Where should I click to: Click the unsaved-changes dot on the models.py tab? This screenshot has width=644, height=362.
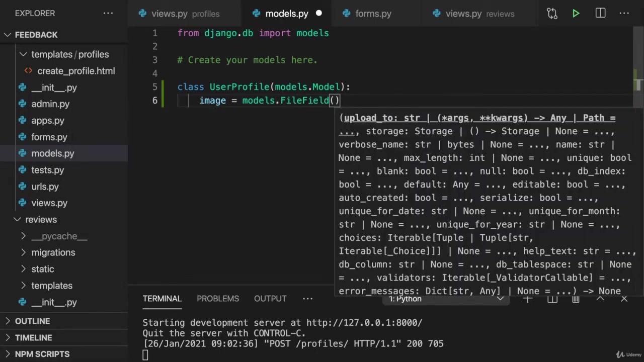tap(318, 14)
